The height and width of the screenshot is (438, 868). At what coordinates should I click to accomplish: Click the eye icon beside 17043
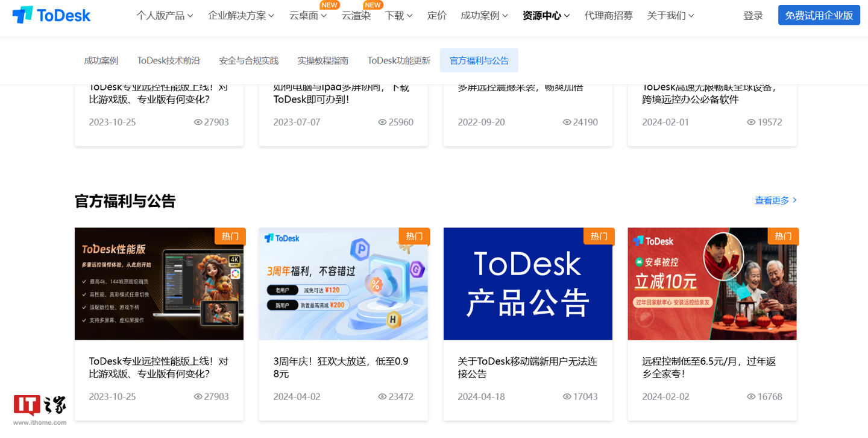click(567, 396)
